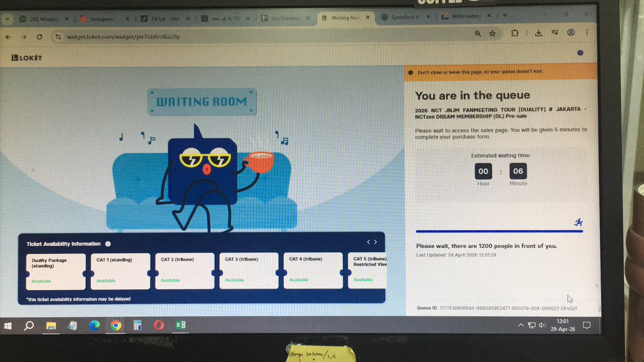644x362 pixels.
Task: Open a new browser tab
Action: pyautogui.click(x=504, y=16)
